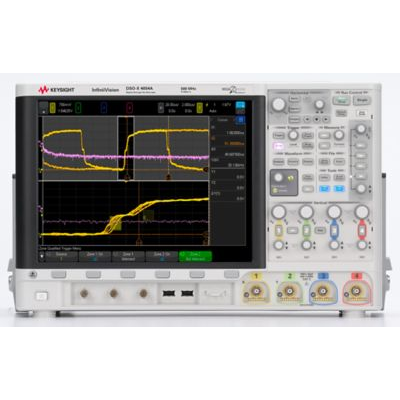400x400 pixels.
Task: Select the channel 2 BNC input connector
Action: point(289,292)
